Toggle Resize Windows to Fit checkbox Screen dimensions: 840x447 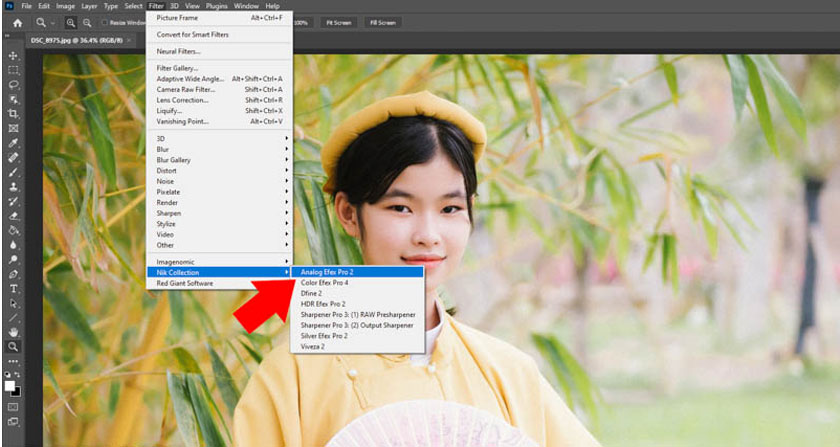[x=106, y=22]
